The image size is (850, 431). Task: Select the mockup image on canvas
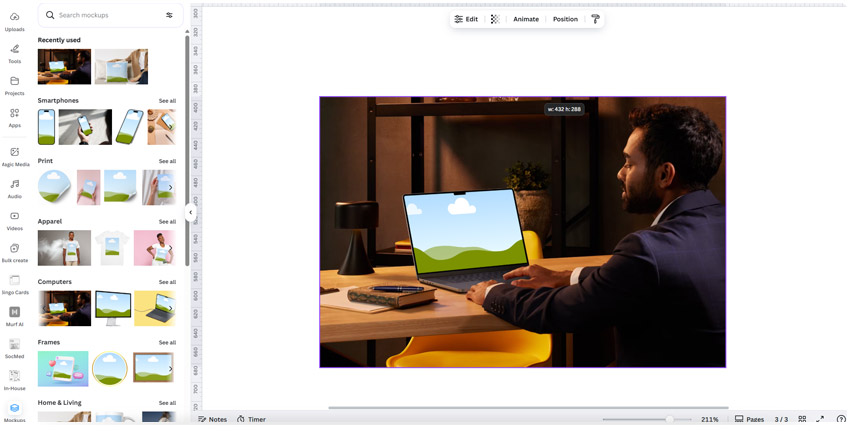523,232
